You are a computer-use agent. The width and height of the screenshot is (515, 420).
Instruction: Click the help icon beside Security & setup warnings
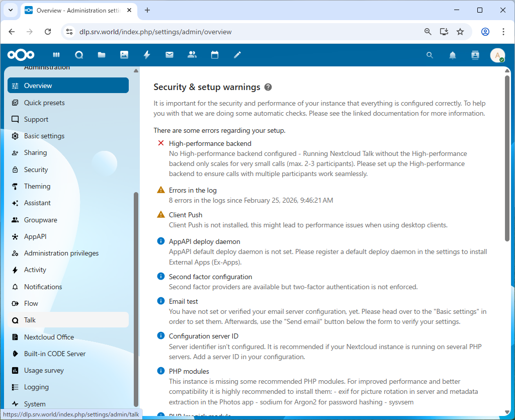coord(268,87)
